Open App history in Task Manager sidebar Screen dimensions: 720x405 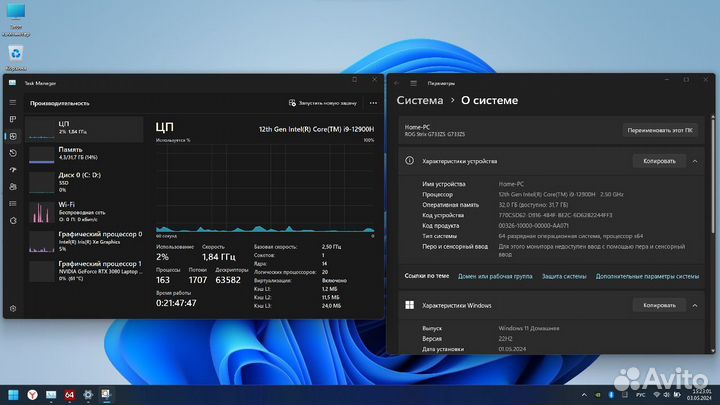point(13,153)
